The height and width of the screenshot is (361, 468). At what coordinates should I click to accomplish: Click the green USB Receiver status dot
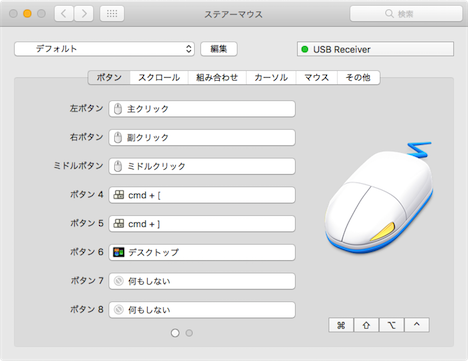click(304, 49)
